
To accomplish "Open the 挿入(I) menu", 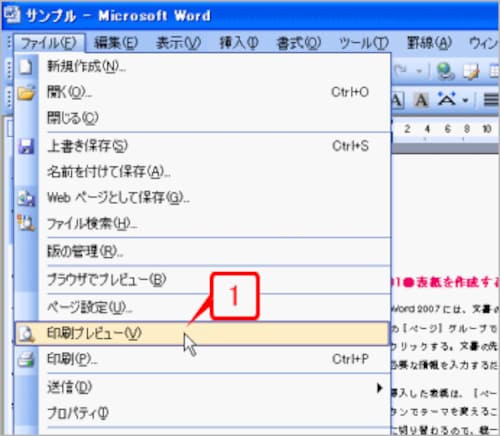I will click(239, 43).
